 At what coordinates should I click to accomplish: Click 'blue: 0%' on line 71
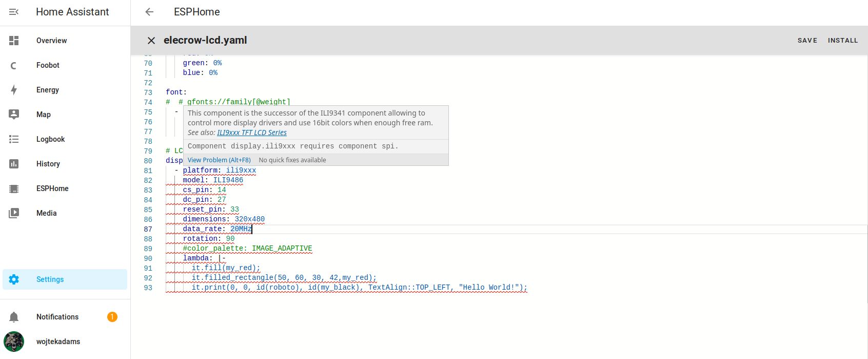click(x=200, y=73)
